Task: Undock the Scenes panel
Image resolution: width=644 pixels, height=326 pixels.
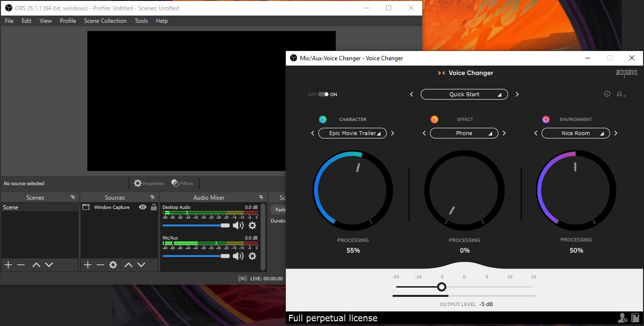Action: pos(72,197)
